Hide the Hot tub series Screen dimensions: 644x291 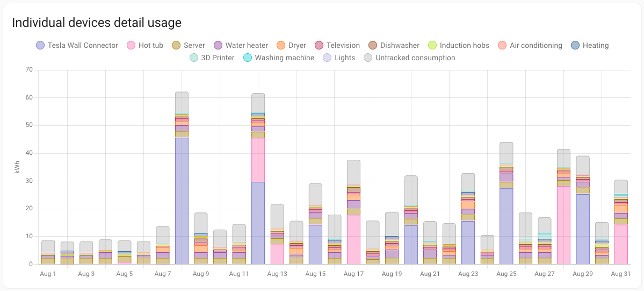[x=145, y=45]
